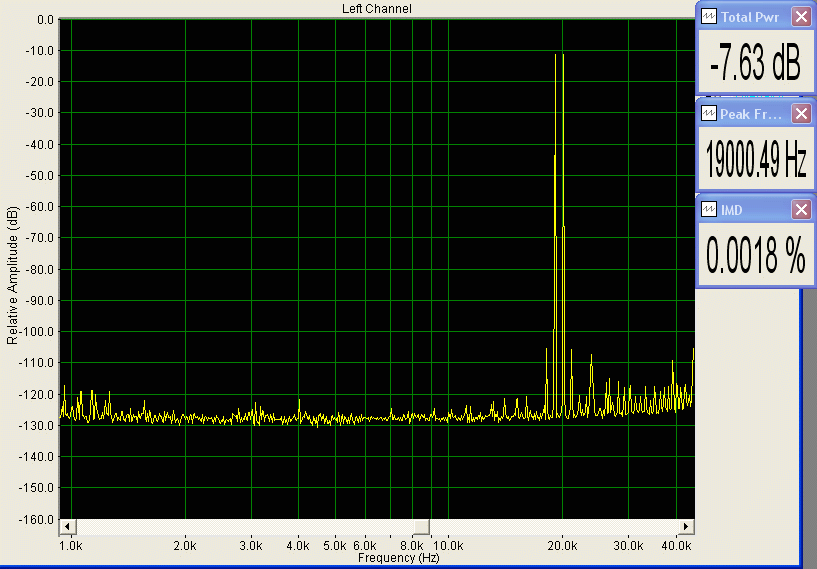Click the horizontal scrollbar thumb

click(422, 526)
